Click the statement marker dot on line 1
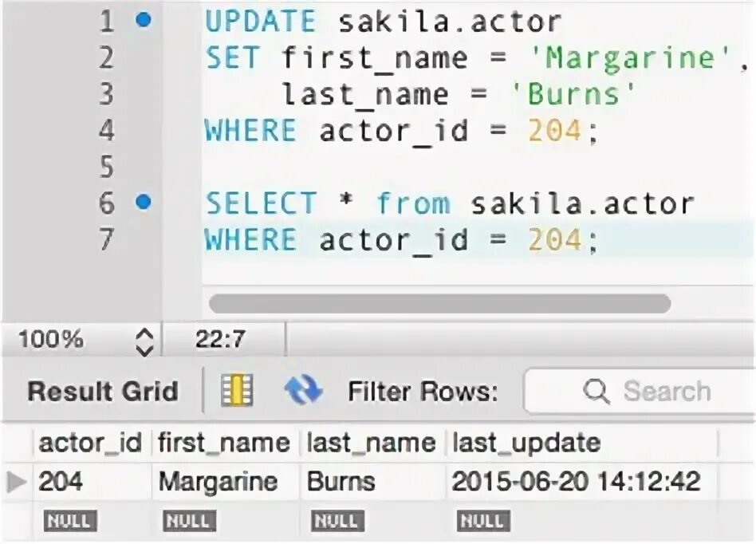756x544 pixels. (x=144, y=20)
